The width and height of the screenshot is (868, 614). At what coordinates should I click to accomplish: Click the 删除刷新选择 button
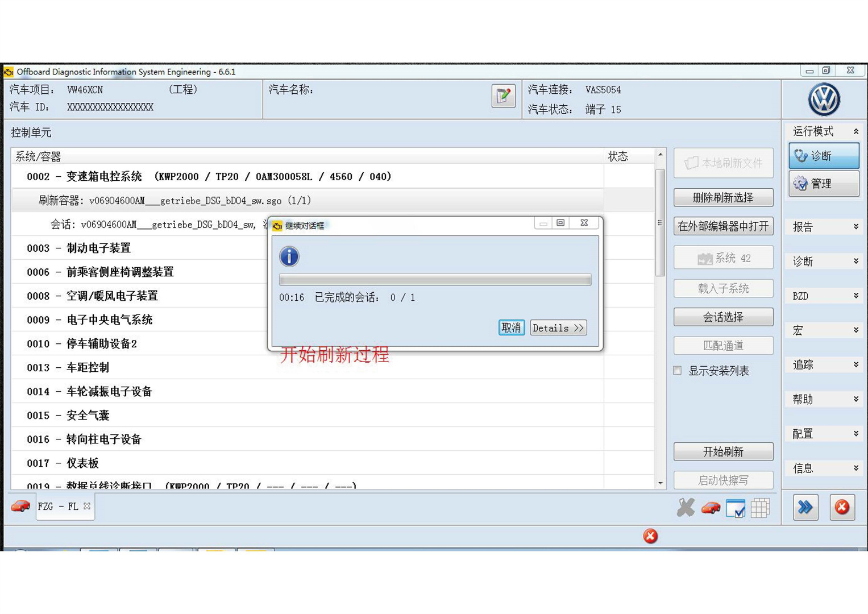coord(723,197)
